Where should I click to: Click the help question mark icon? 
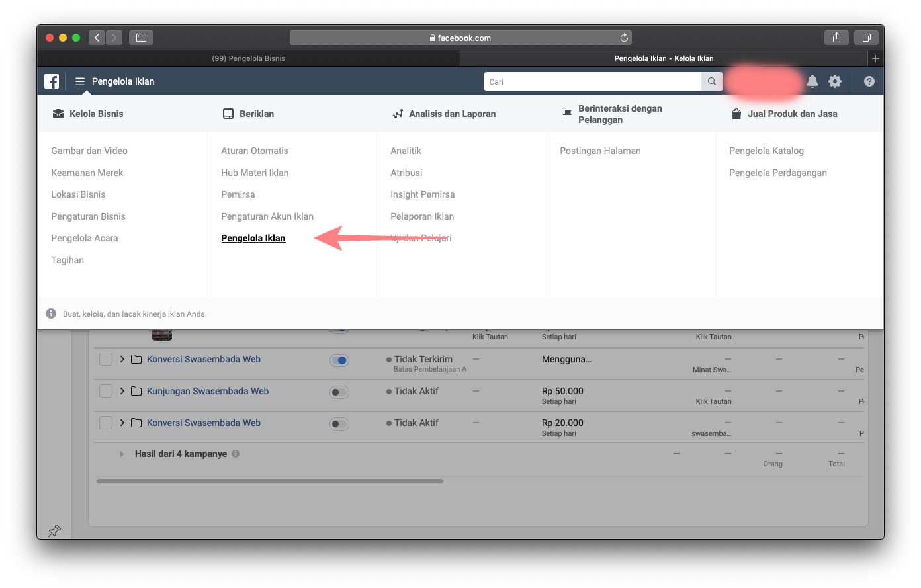click(x=869, y=81)
